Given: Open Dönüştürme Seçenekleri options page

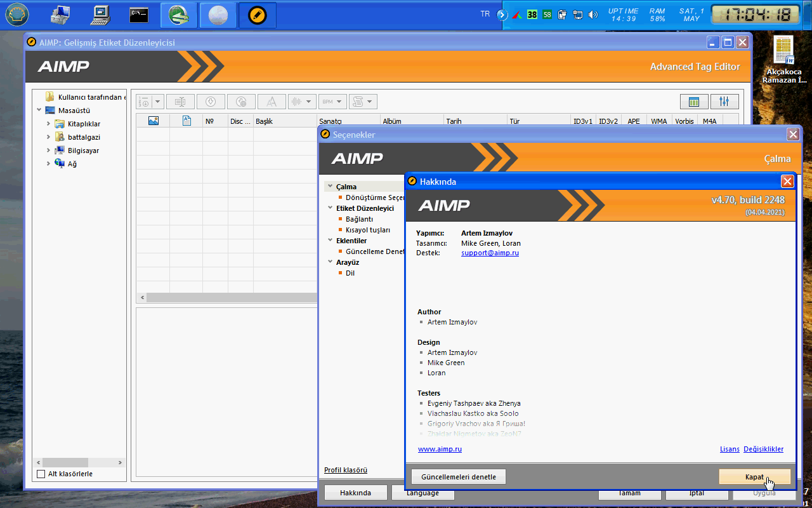Looking at the screenshot, I should tap(375, 197).
